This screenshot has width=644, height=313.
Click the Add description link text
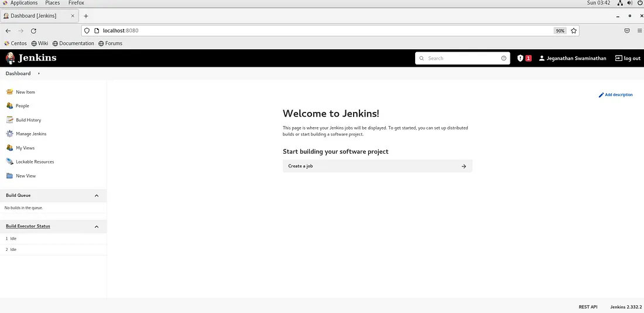click(x=619, y=94)
